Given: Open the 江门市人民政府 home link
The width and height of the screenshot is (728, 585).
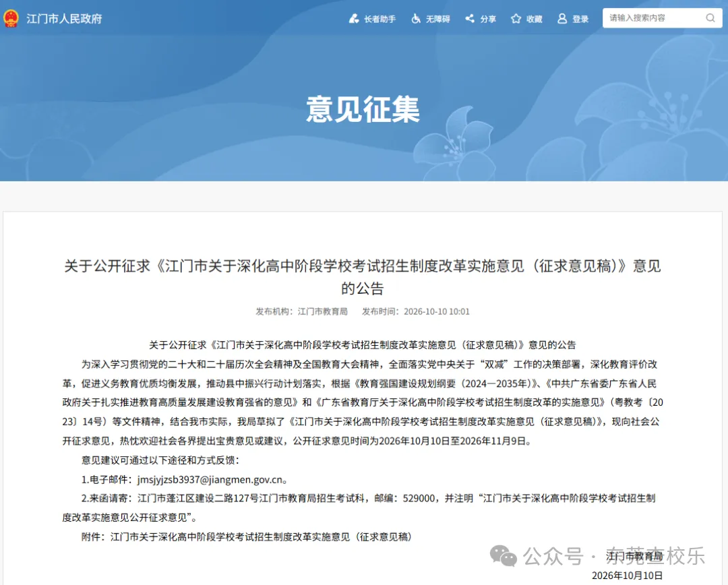Looking at the screenshot, I should [x=64, y=19].
